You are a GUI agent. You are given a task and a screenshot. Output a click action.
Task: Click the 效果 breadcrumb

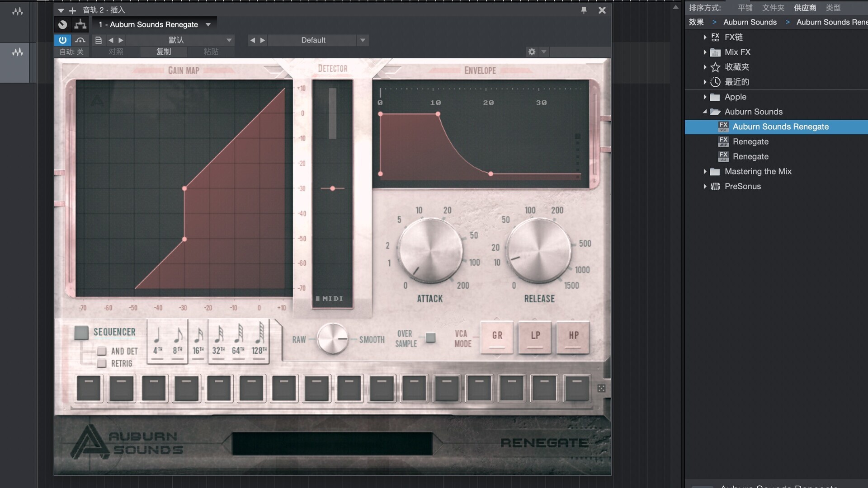coord(696,22)
